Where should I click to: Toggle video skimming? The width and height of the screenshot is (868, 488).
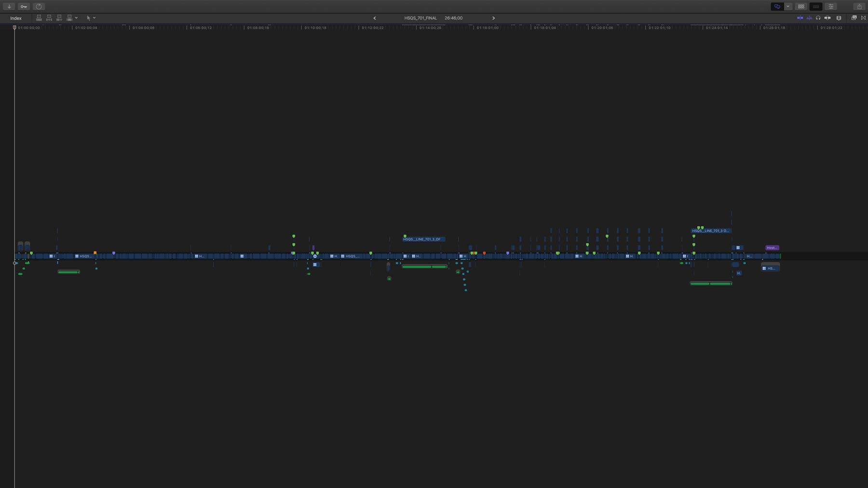point(800,18)
